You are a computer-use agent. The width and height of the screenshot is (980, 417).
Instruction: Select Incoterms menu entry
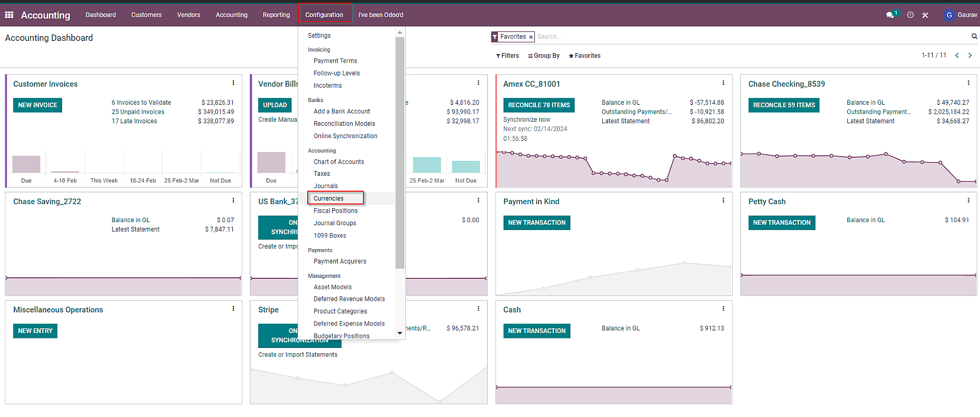click(327, 86)
